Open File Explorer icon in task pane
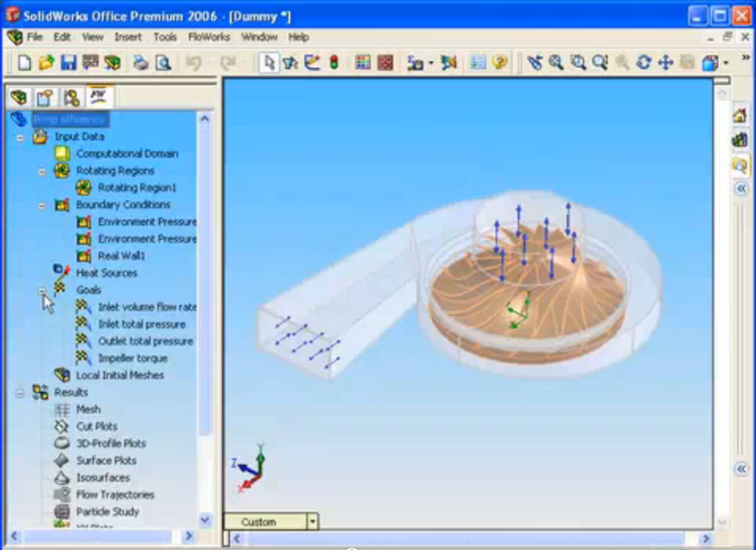 pos(739,165)
